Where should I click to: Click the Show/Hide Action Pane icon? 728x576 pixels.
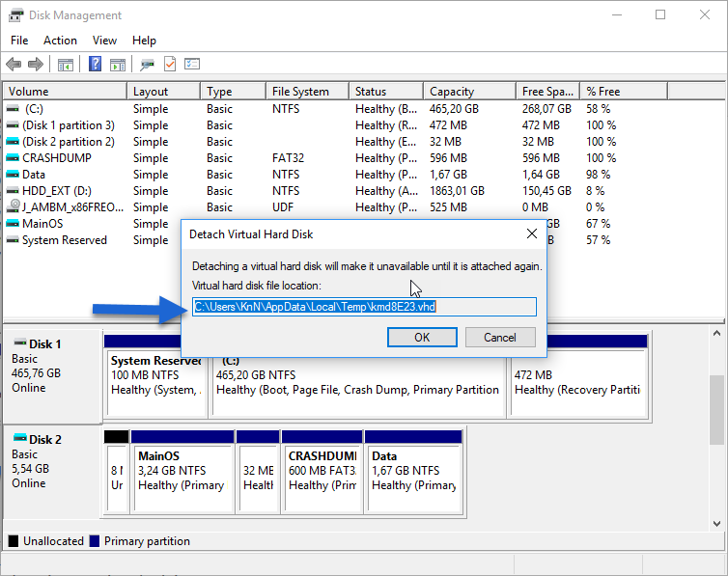[x=118, y=65]
